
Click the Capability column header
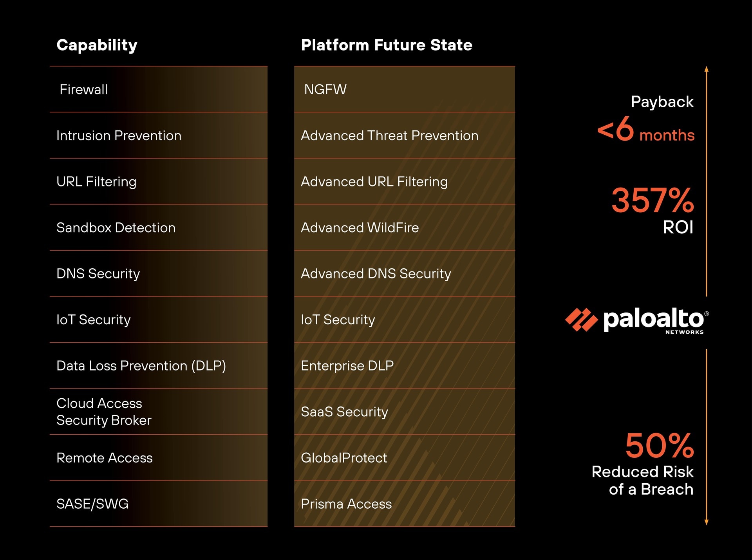pyautogui.click(x=97, y=45)
